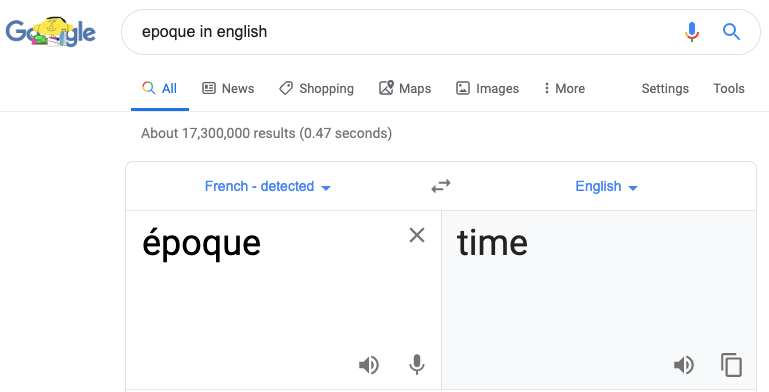The width and height of the screenshot is (769, 392).
Task: Click the microphone under the source text
Action: pos(417,365)
